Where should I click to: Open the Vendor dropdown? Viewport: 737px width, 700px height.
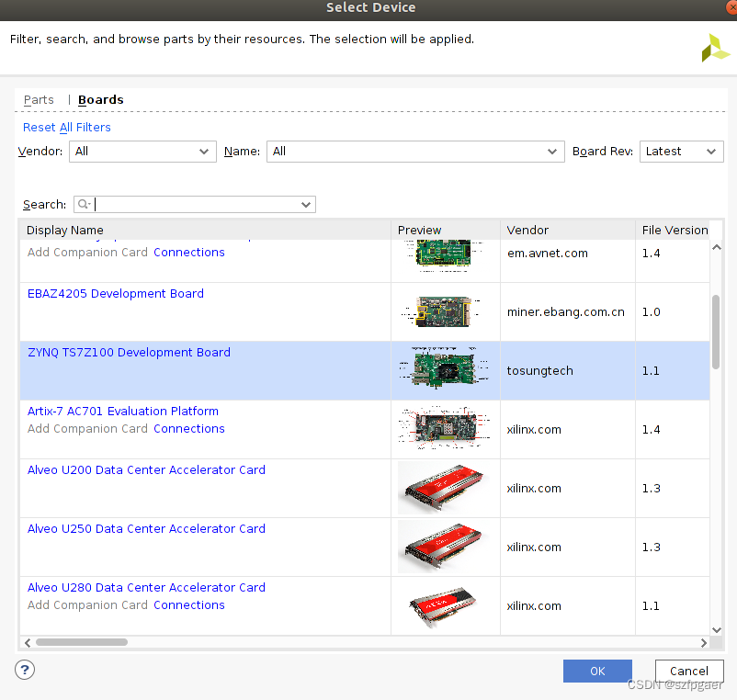(142, 152)
